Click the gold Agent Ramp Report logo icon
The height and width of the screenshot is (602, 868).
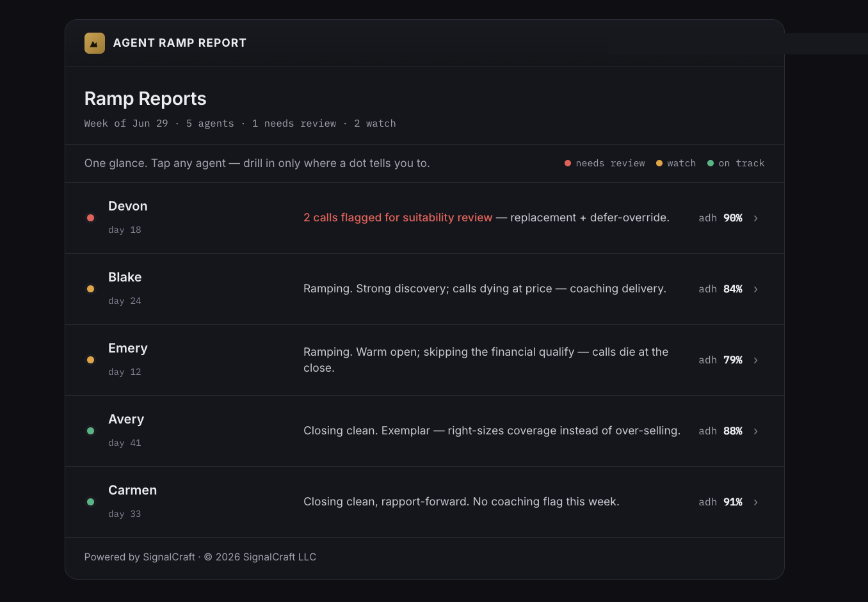pyautogui.click(x=95, y=43)
